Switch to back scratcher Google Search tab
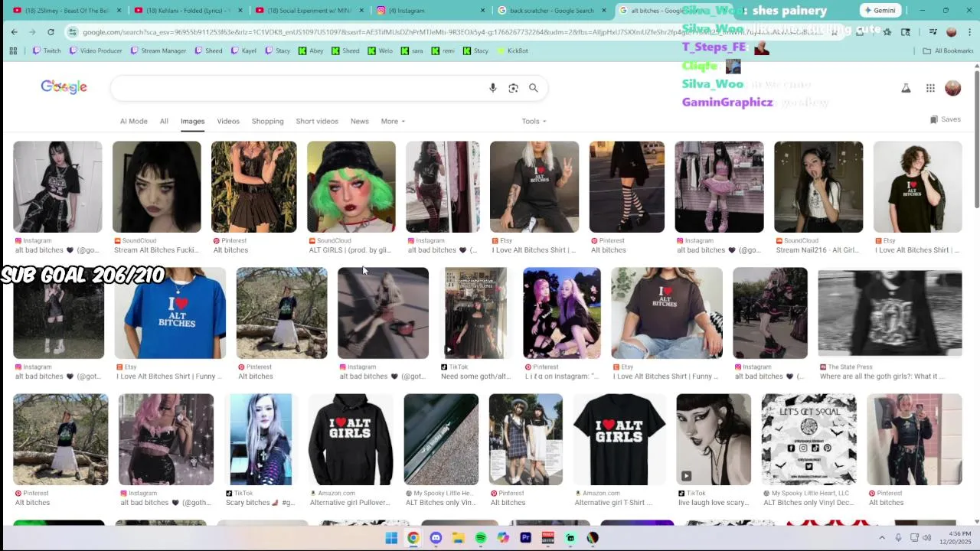The width and height of the screenshot is (980, 551). coord(551,11)
